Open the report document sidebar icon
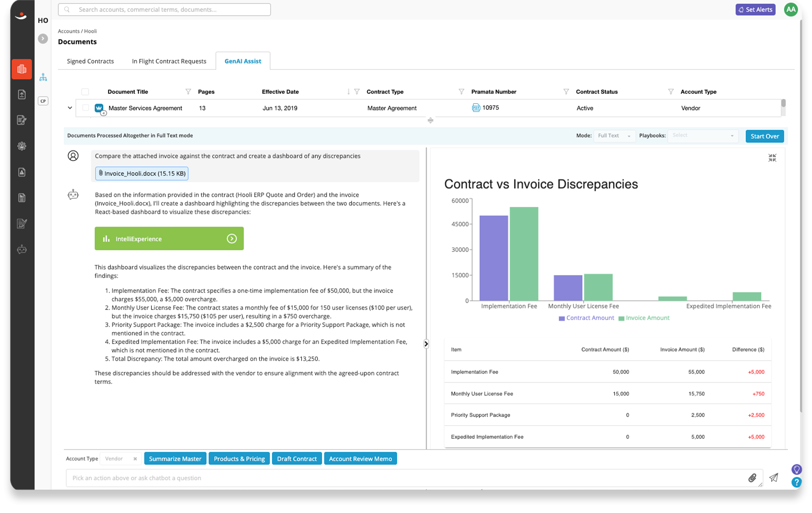 [x=22, y=197]
